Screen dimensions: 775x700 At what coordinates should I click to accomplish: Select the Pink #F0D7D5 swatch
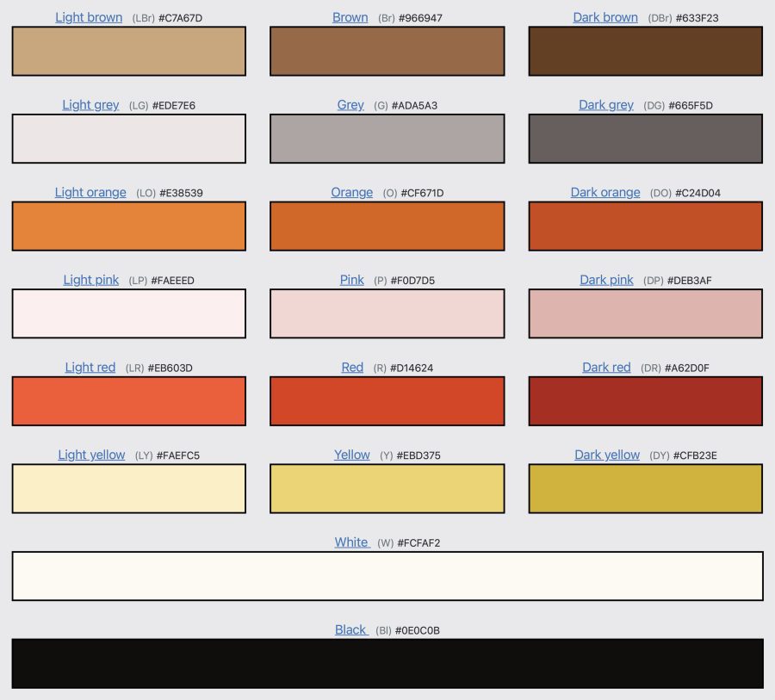click(387, 313)
